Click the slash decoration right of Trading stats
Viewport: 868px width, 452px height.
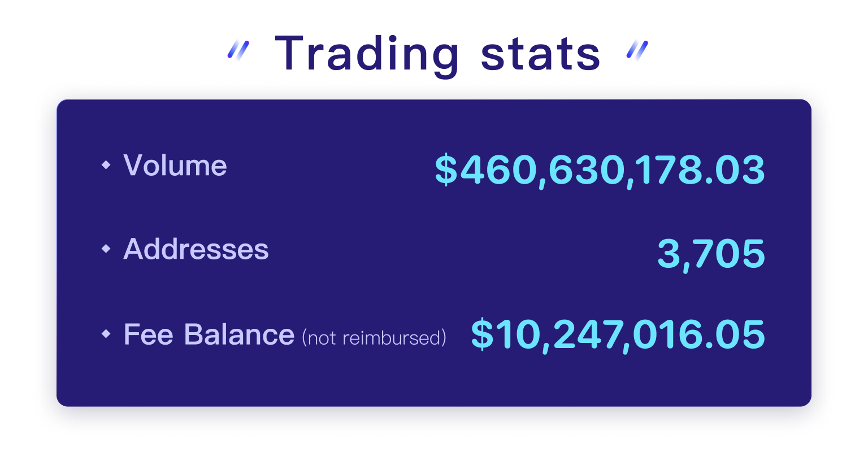[637, 50]
